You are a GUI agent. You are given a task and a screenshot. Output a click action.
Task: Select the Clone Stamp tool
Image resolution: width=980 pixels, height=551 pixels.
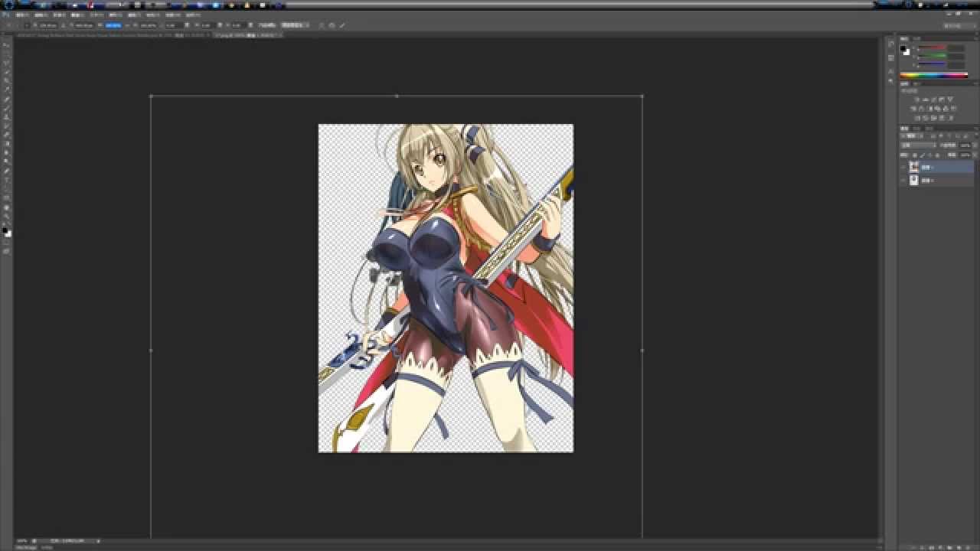tap(6, 116)
